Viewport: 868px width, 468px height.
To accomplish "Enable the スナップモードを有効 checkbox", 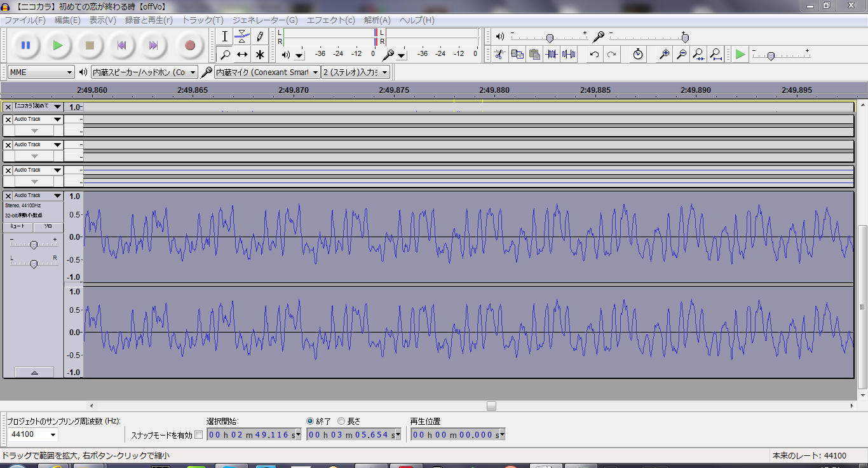I will (x=198, y=435).
